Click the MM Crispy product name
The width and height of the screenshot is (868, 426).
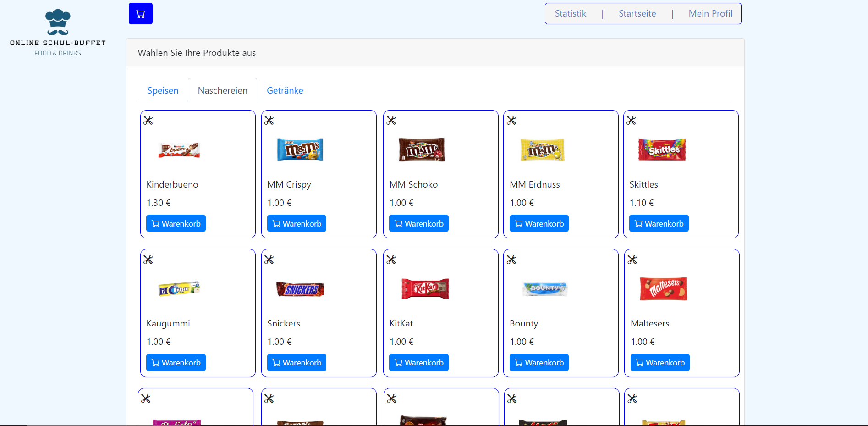289,184
